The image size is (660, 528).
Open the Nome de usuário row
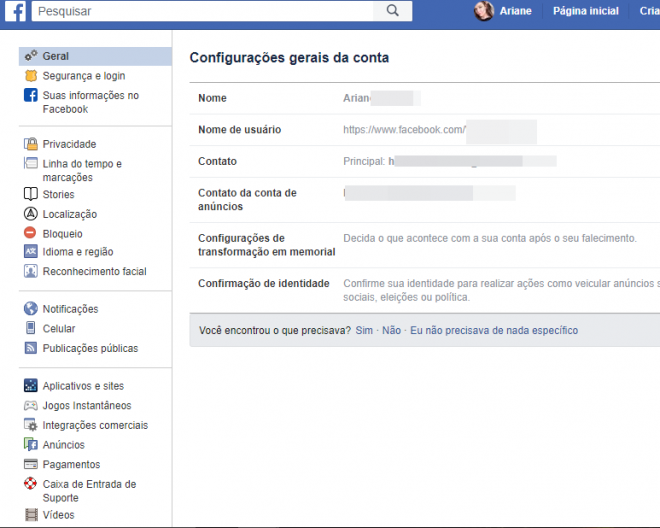point(425,130)
